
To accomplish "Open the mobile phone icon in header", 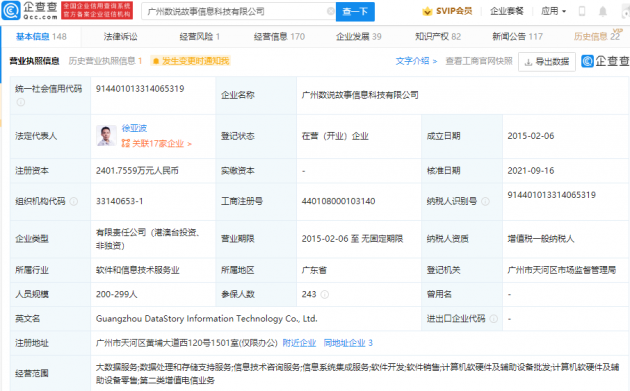I will (581, 11).
